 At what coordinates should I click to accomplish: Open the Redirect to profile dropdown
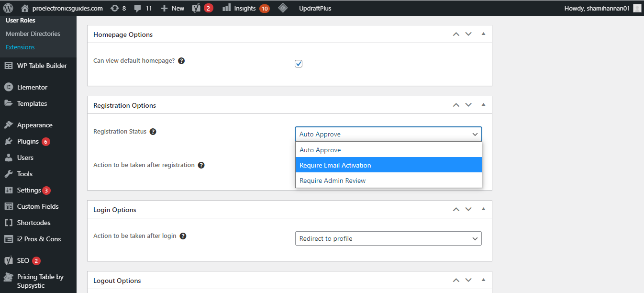coord(388,238)
